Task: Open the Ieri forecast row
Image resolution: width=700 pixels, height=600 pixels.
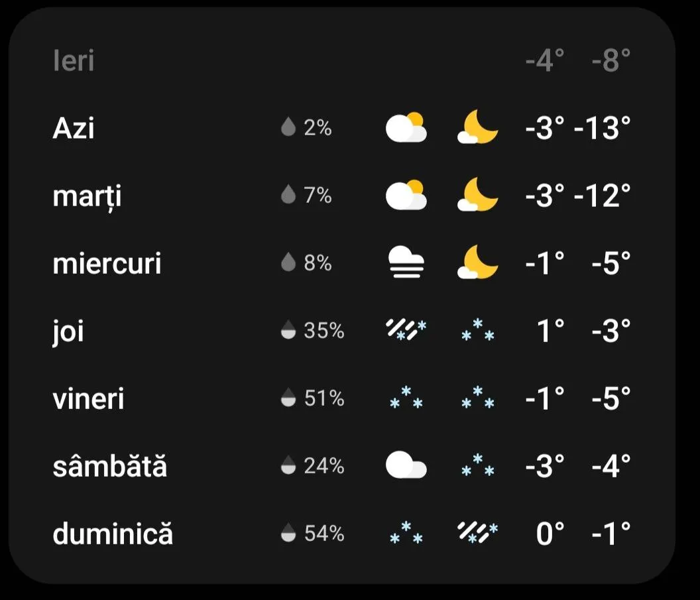Action: click(x=74, y=61)
